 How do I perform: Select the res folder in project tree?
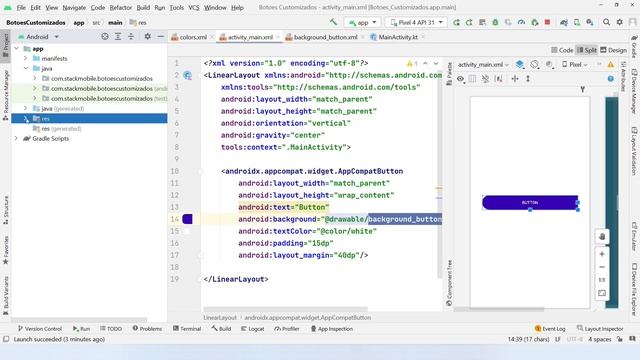[x=89, y=118]
